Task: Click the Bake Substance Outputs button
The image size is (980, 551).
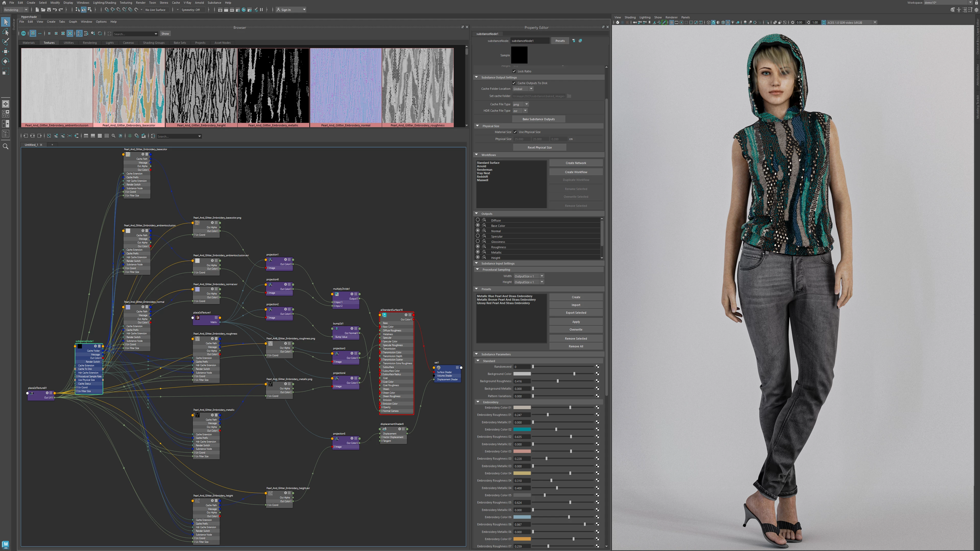Action: [538, 119]
